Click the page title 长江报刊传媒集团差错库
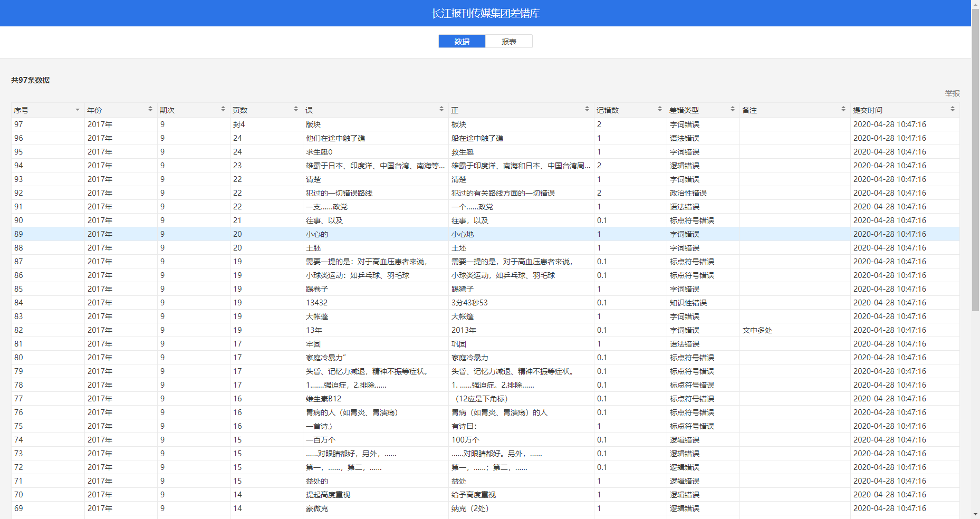Viewport: 980px width, 519px height. pyautogui.click(x=485, y=13)
